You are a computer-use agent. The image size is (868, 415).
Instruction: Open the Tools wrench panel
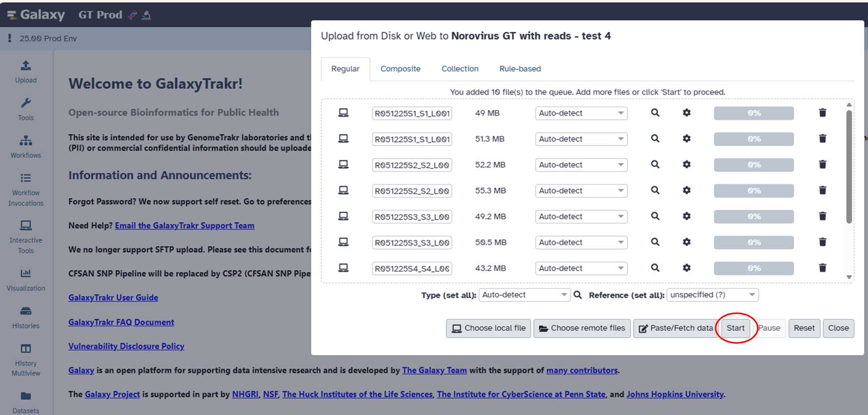click(26, 109)
